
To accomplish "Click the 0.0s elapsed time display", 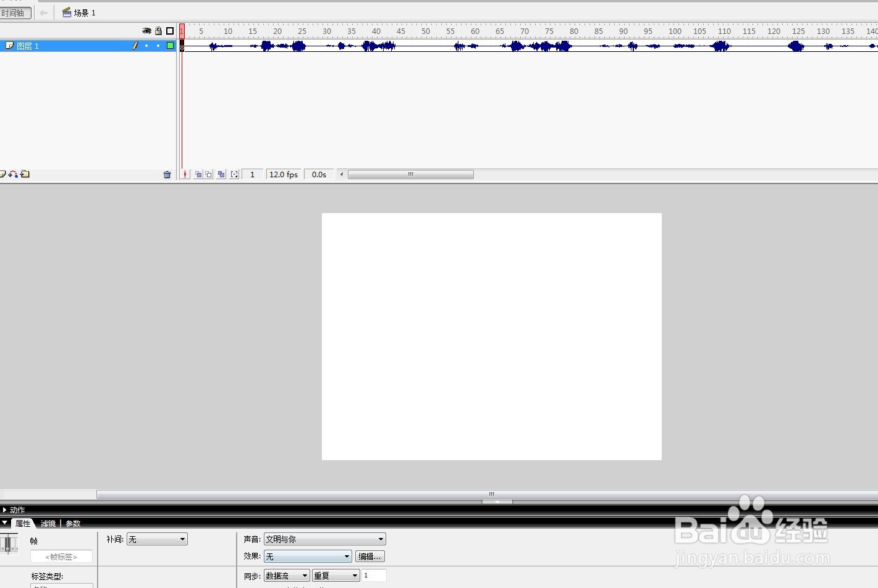I will click(319, 175).
